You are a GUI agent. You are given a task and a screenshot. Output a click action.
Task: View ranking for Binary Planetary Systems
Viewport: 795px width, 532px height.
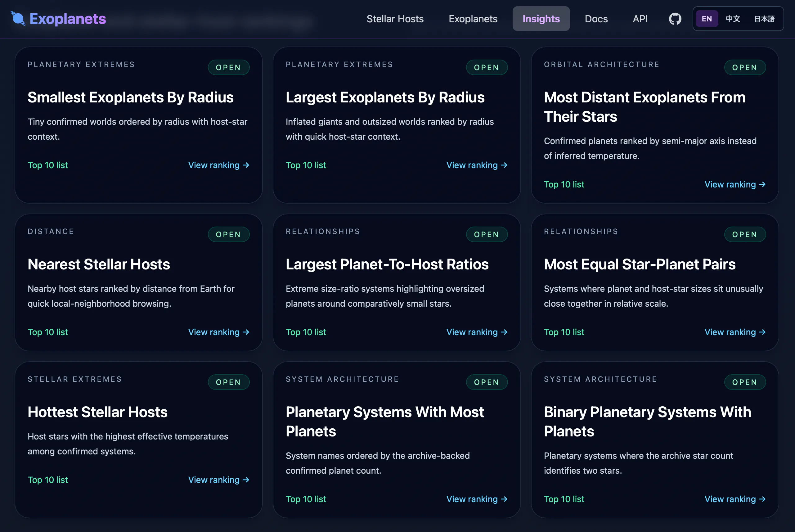click(735, 499)
